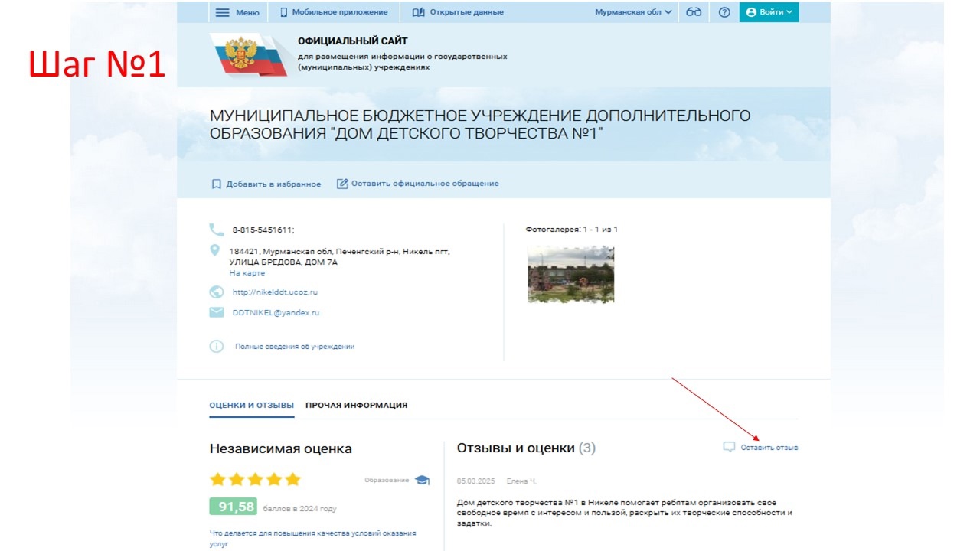Click the question mark help icon
The width and height of the screenshot is (980, 551).
(724, 12)
